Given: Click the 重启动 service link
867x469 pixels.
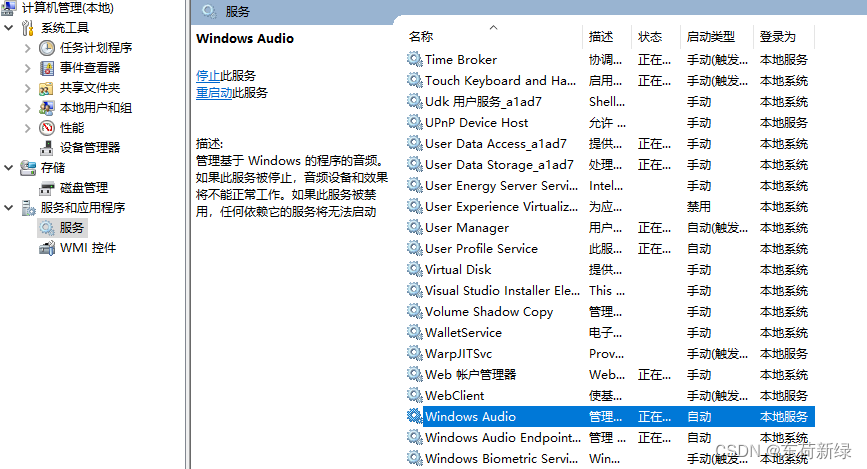Looking at the screenshot, I should 214,93.
